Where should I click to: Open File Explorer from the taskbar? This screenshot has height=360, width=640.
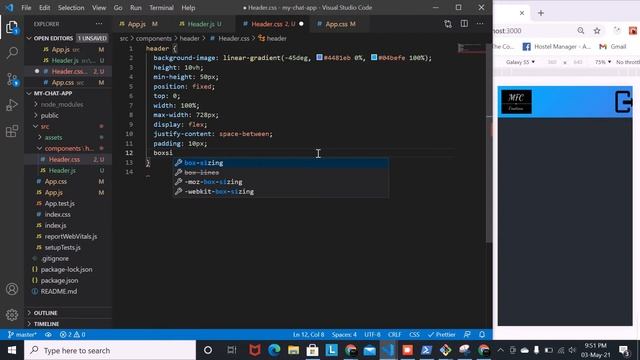[293, 350]
